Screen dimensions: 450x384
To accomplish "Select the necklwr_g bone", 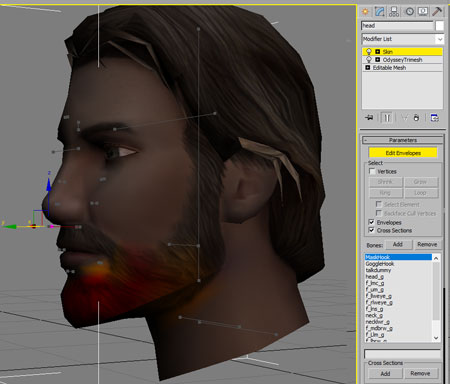I will tap(398, 322).
